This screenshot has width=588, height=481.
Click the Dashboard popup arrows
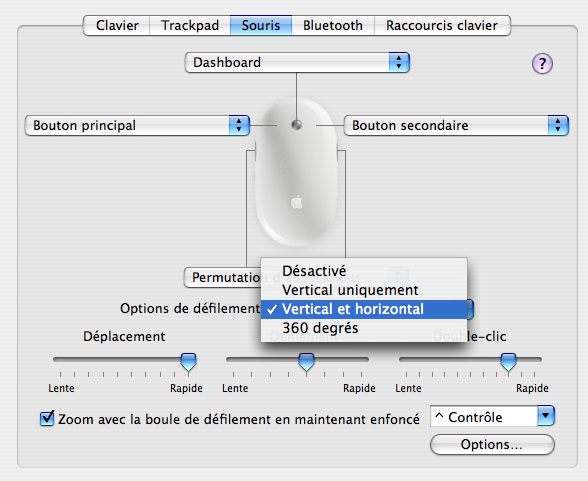[x=399, y=62]
